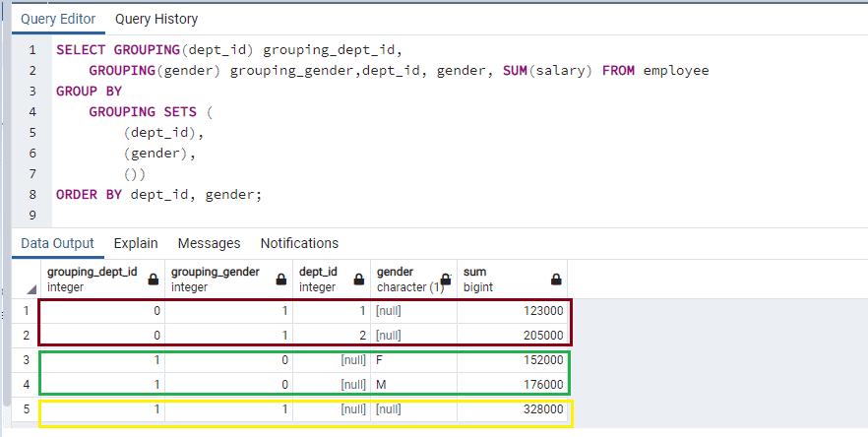
Task: Click lock icon in grouping_dept_id column header
Action: pyautogui.click(x=153, y=280)
